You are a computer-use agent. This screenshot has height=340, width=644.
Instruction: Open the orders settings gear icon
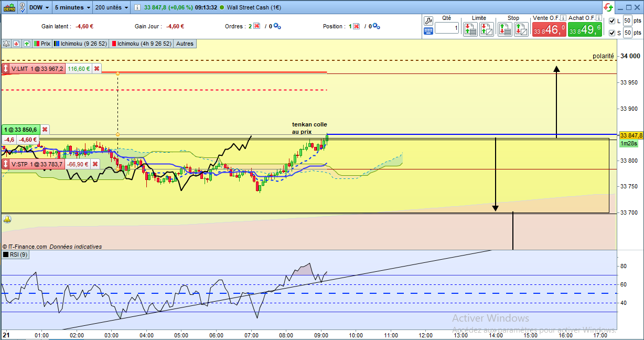pos(276,26)
